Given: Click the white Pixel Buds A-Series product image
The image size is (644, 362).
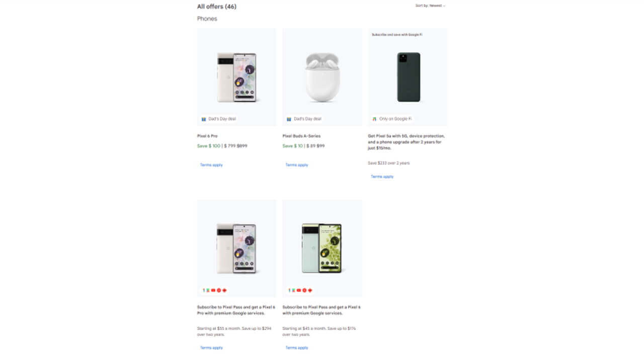Looking at the screenshot, I should [322, 75].
